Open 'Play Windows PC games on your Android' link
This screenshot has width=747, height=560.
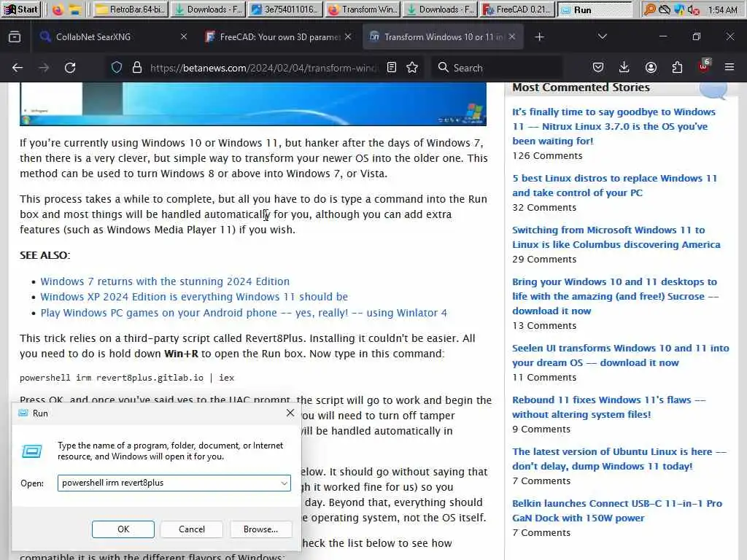[244, 313]
